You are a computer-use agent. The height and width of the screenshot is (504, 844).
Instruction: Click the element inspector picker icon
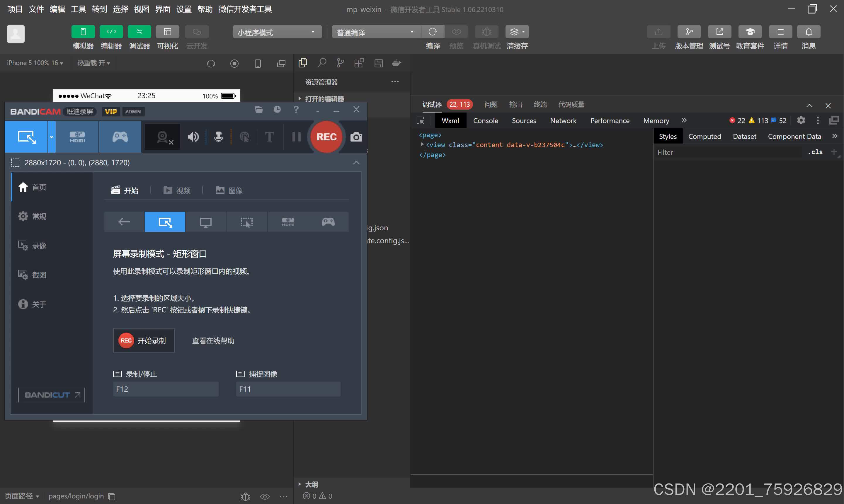[x=421, y=120]
